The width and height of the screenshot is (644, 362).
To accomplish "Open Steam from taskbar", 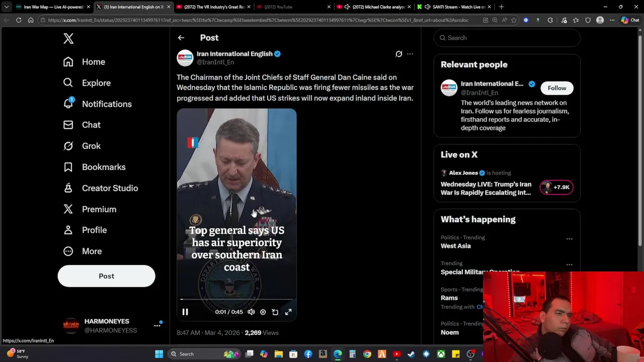I will click(x=411, y=354).
